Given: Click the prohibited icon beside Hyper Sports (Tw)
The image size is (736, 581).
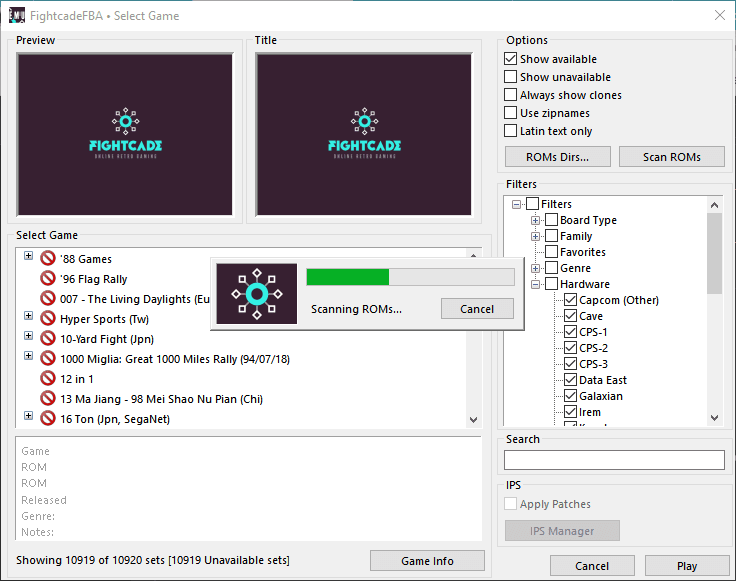Looking at the screenshot, I should point(48,318).
